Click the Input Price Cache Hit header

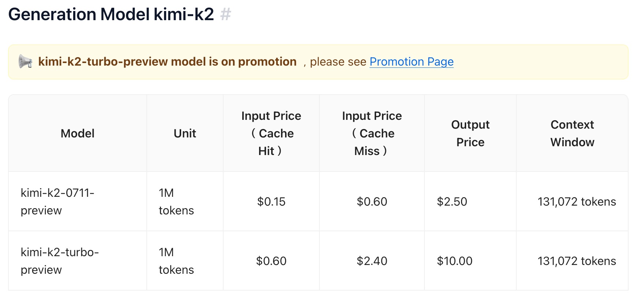pos(271,133)
